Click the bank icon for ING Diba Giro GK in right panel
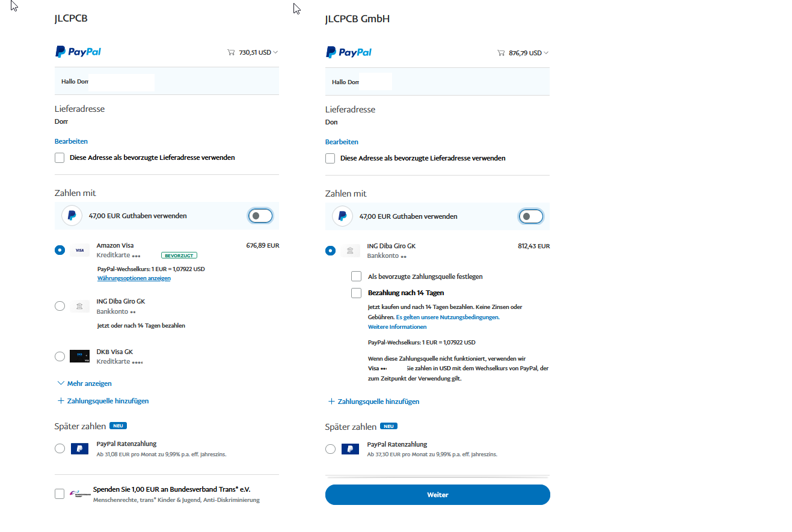This screenshot has width=792, height=532. coord(350,251)
